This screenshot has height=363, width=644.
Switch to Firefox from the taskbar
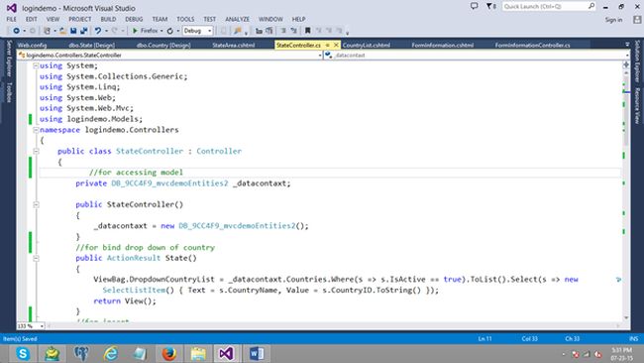point(168,353)
